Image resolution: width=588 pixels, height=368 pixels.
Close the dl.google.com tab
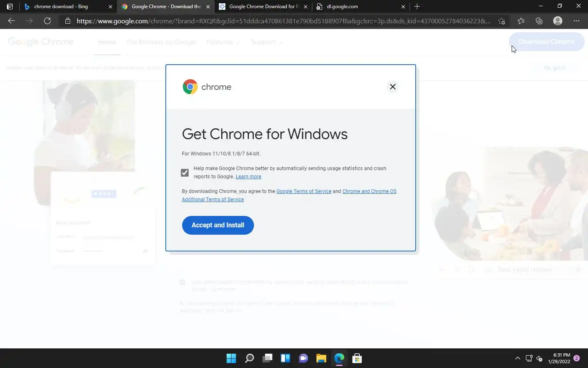pyautogui.click(x=403, y=7)
